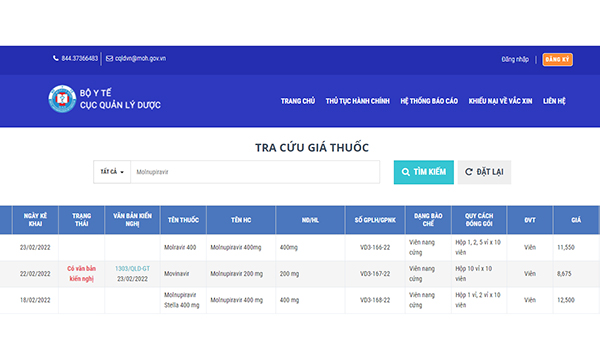Click the date cell 23/02/2022 in first row

[x=35, y=248]
